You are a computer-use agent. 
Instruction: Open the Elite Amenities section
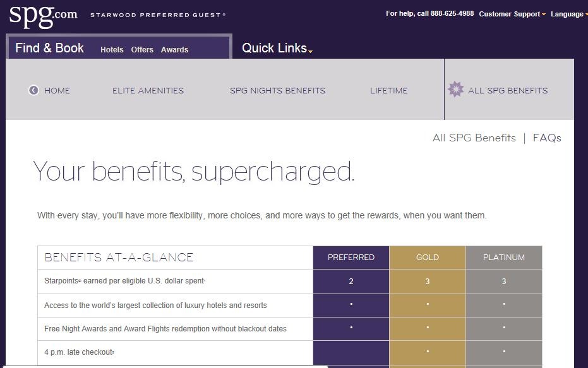click(x=148, y=90)
